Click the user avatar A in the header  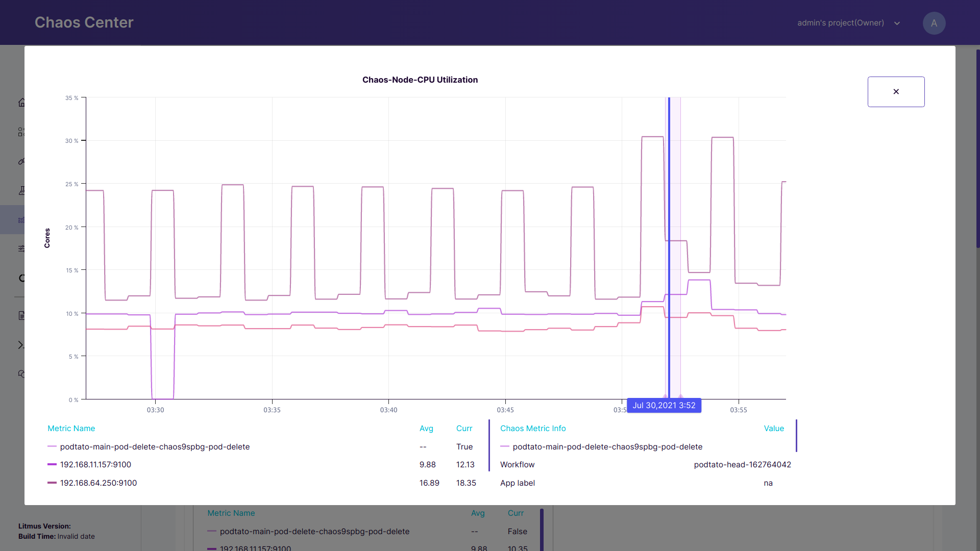coord(934,23)
